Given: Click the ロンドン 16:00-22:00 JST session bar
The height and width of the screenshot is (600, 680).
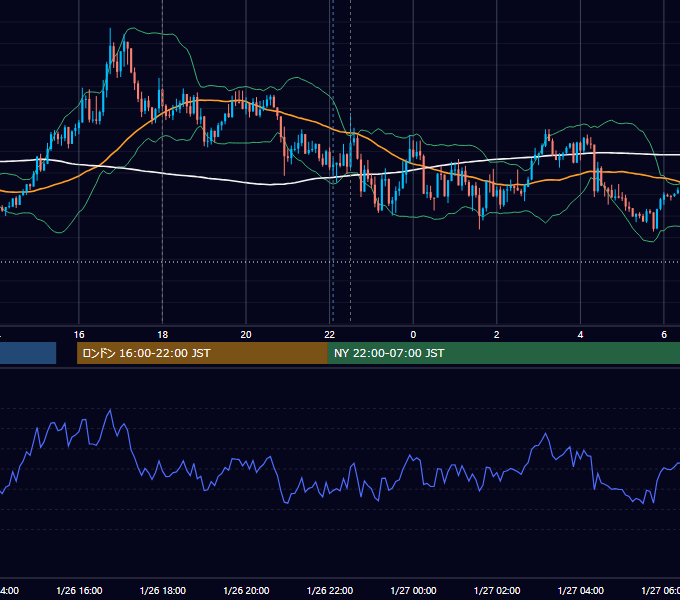Looking at the screenshot, I should 202,353.
